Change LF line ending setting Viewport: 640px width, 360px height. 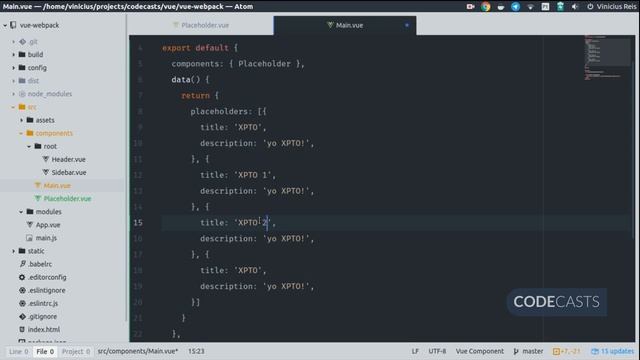coord(415,351)
